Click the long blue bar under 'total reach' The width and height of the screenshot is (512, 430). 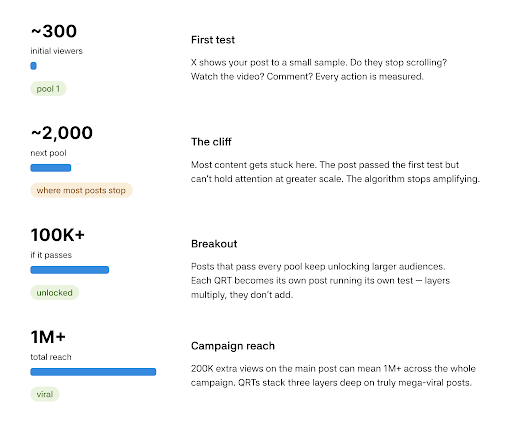93,372
